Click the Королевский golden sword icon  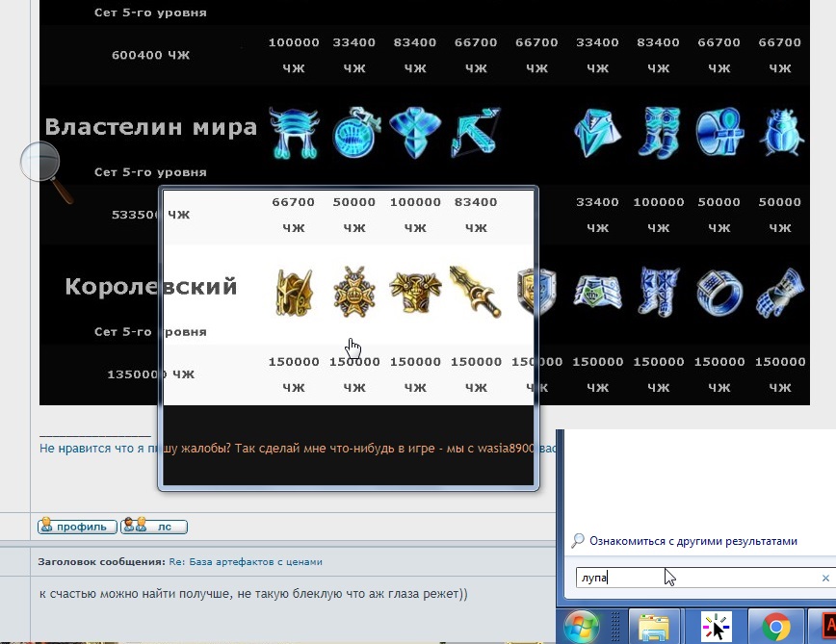point(475,292)
